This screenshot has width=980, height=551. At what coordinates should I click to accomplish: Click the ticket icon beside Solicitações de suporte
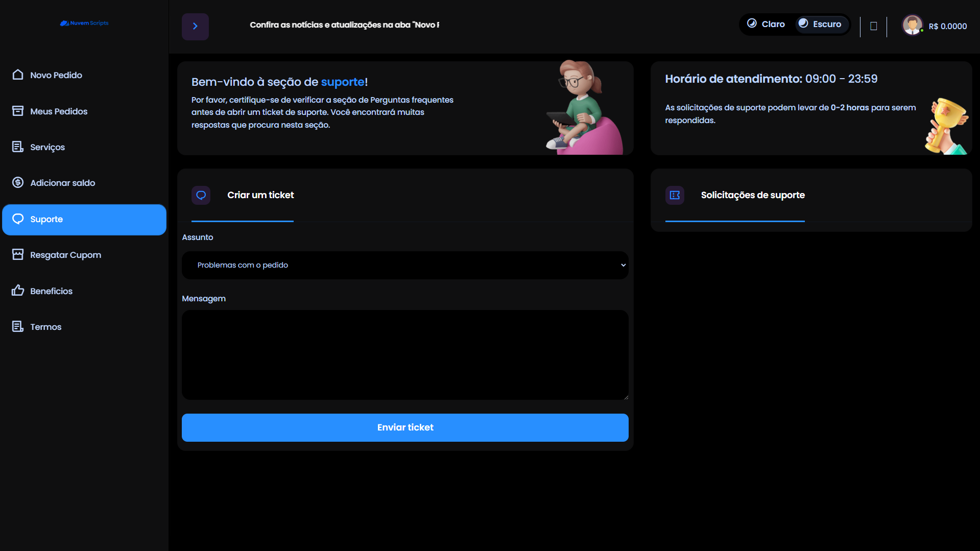click(675, 195)
